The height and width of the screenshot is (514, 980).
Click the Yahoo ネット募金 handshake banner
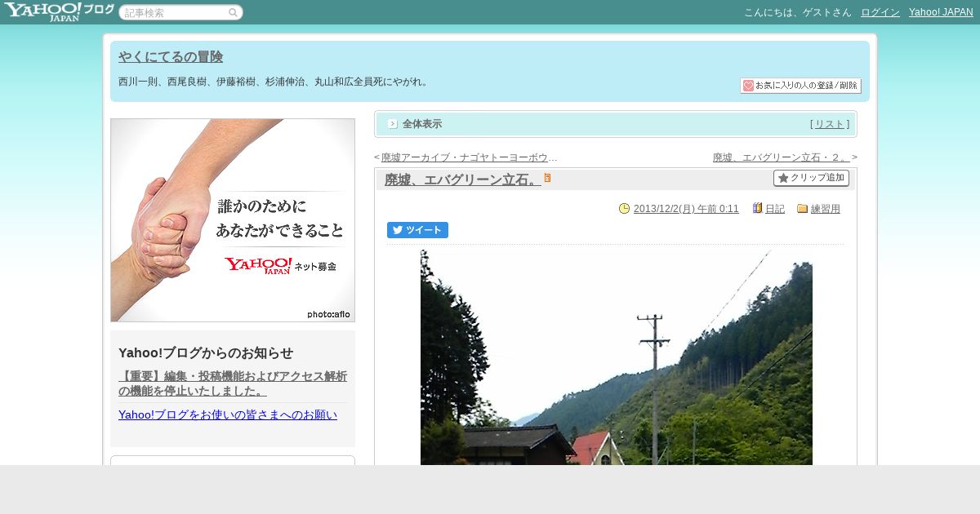point(233,220)
